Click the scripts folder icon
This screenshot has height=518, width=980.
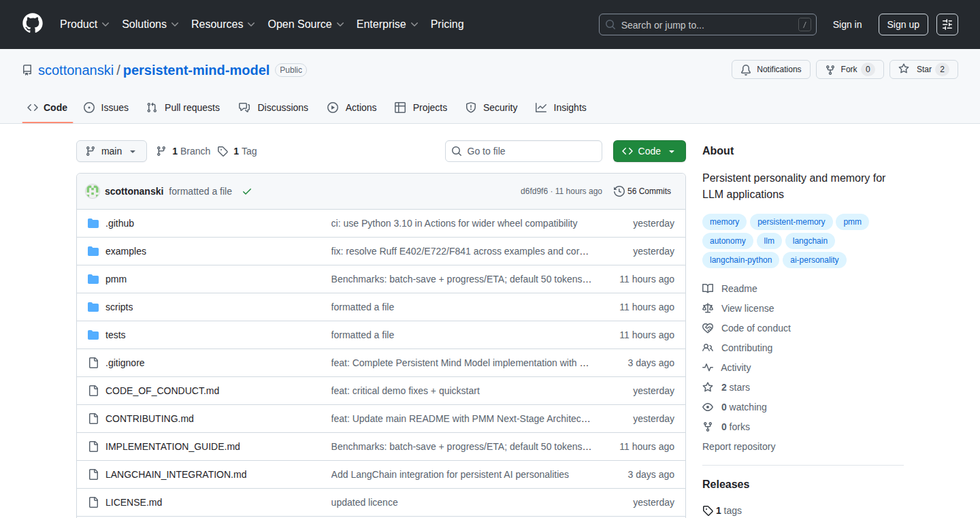pos(93,307)
